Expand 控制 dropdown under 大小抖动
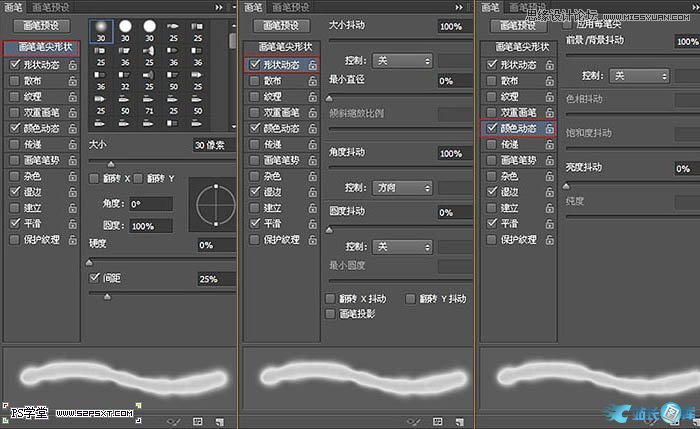 [401, 61]
